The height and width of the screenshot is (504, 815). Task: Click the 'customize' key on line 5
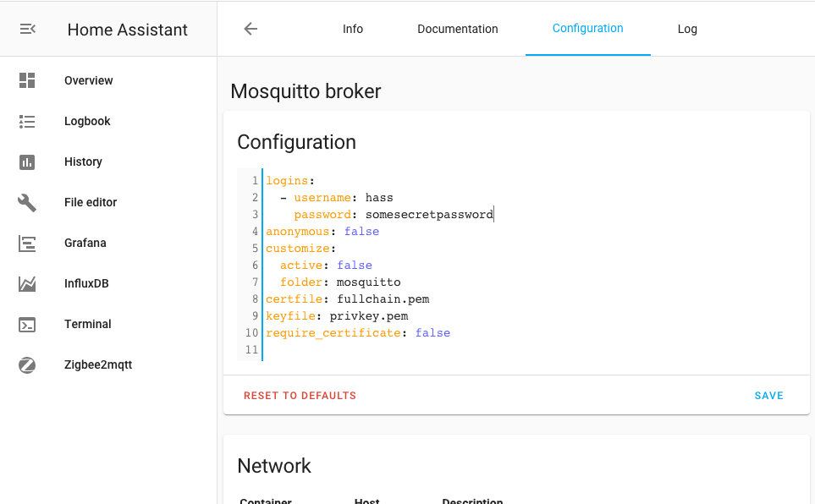click(298, 249)
